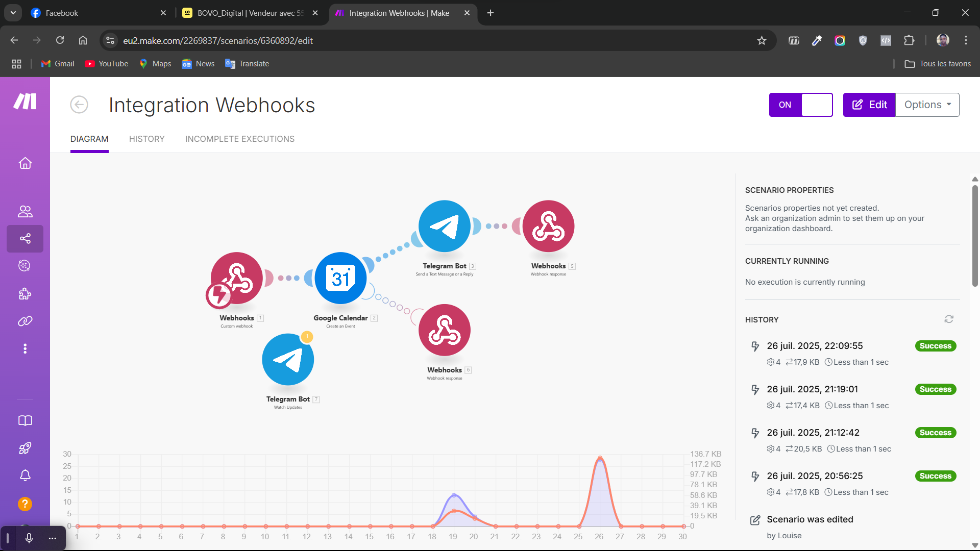Open Connections link icon in sidebar
Image resolution: width=980 pixels, height=551 pixels.
24,321
